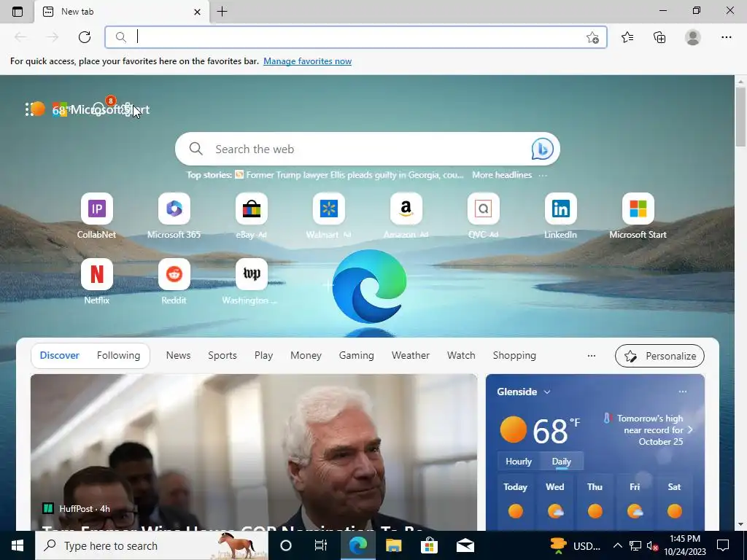Open top stories options ellipsis
Image resolution: width=747 pixels, height=560 pixels.
click(x=543, y=175)
